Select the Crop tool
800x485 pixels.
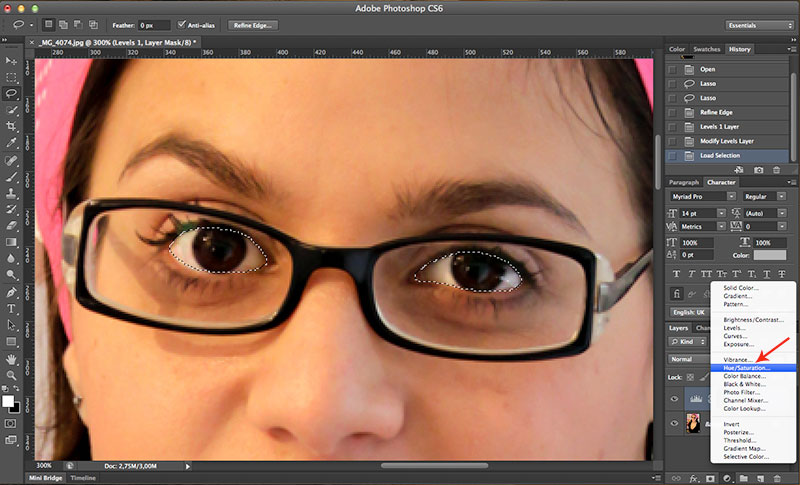coord(11,127)
